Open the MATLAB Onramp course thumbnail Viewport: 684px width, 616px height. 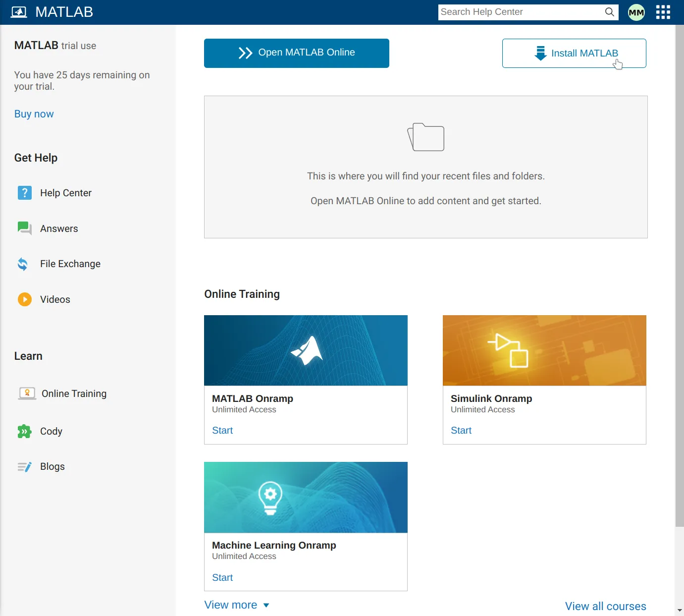(306, 350)
